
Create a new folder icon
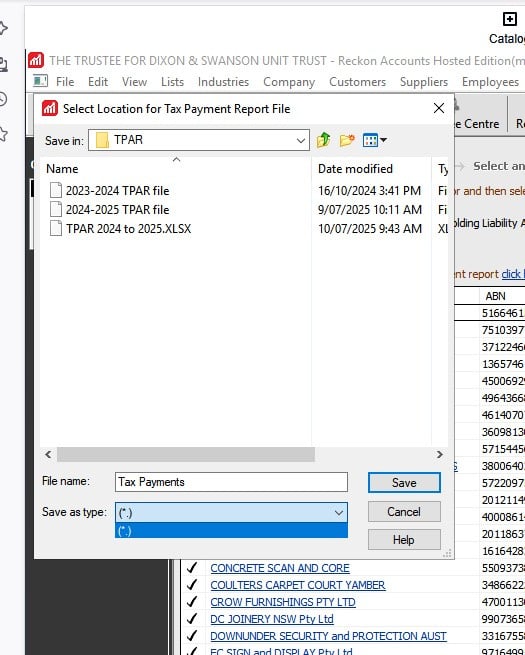[347, 140]
